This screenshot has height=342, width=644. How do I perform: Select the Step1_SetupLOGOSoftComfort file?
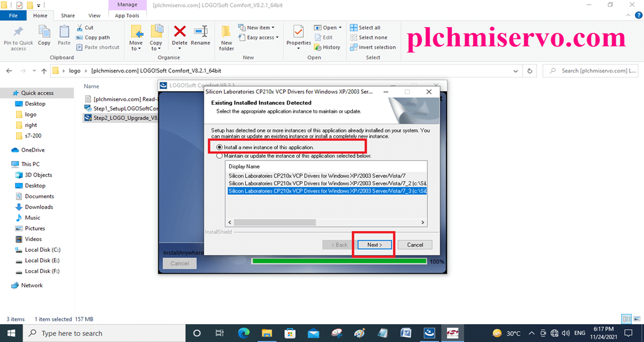pyautogui.click(x=121, y=108)
